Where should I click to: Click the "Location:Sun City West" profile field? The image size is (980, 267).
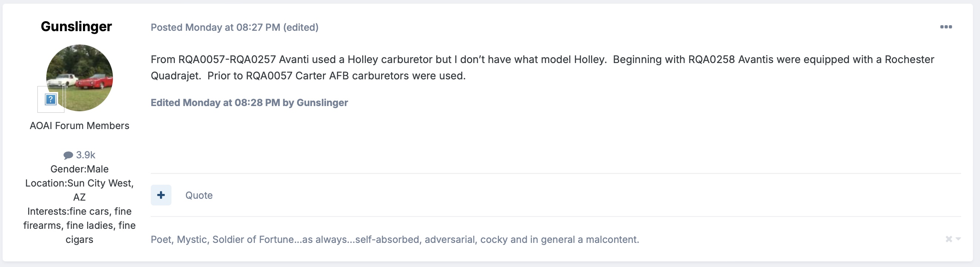79,183
